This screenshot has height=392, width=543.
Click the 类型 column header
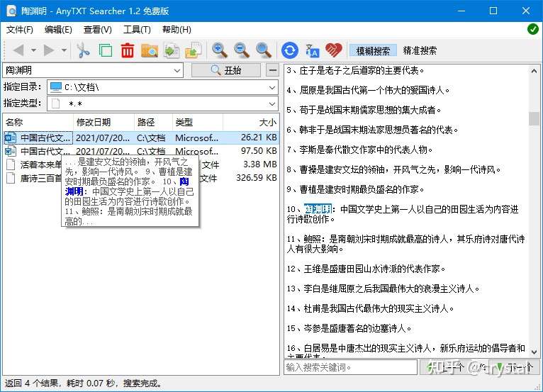(x=197, y=122)
